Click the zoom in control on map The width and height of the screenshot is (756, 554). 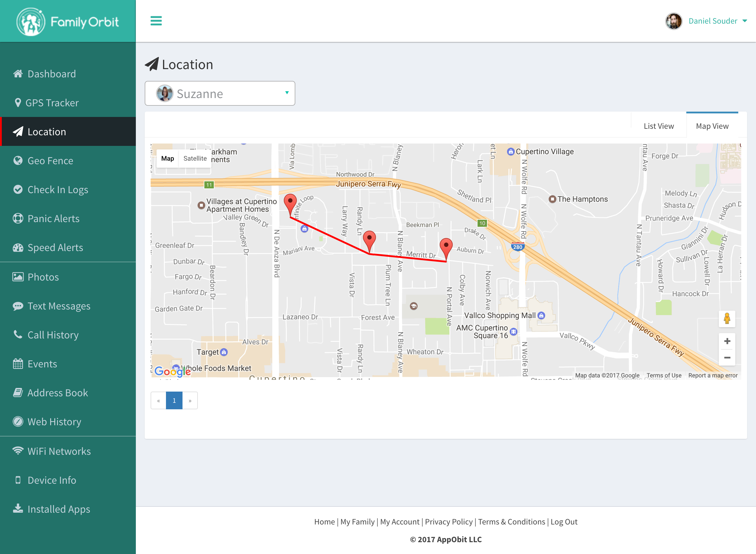point(727,341)
